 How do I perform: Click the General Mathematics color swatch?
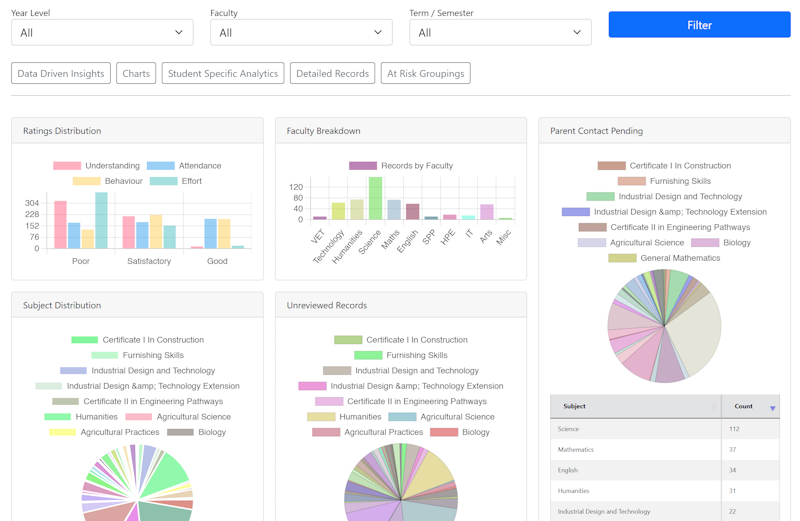[622, 258]
